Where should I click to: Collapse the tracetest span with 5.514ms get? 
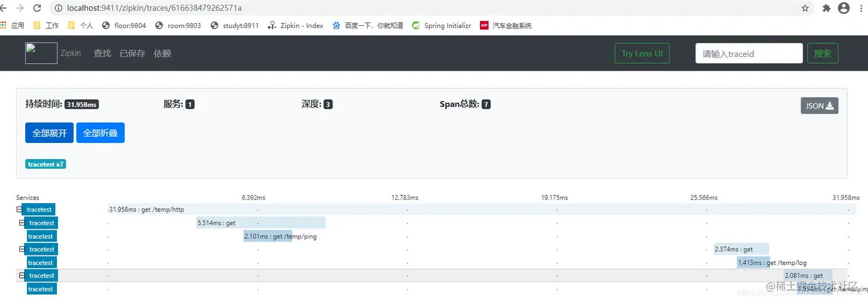pos(22,223)
